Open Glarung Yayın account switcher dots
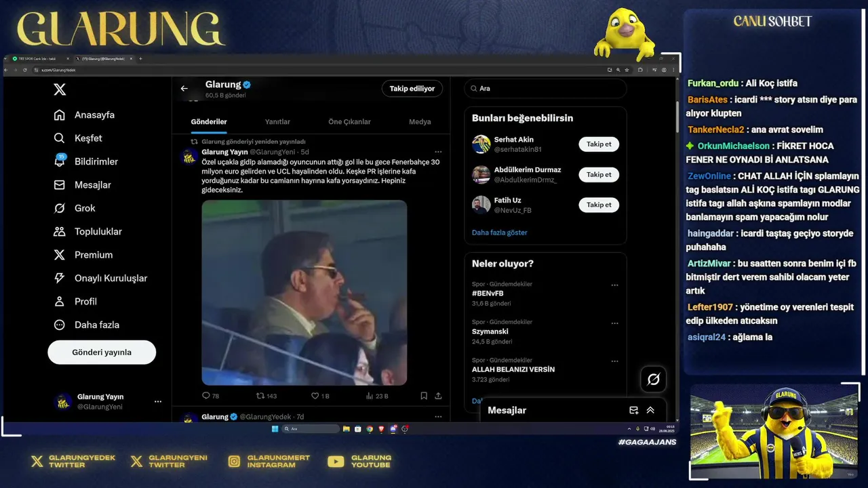This screenshot has height=488, width=868. pos(158,402)
